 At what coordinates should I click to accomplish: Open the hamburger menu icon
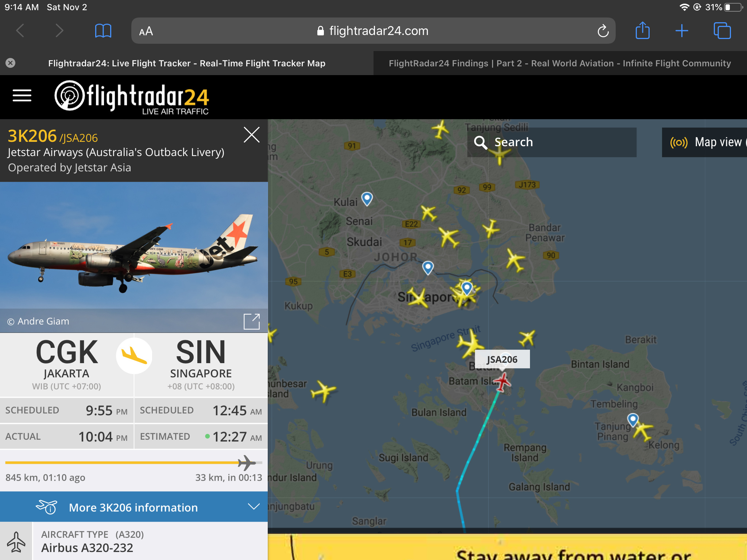[x=22, y=96]
